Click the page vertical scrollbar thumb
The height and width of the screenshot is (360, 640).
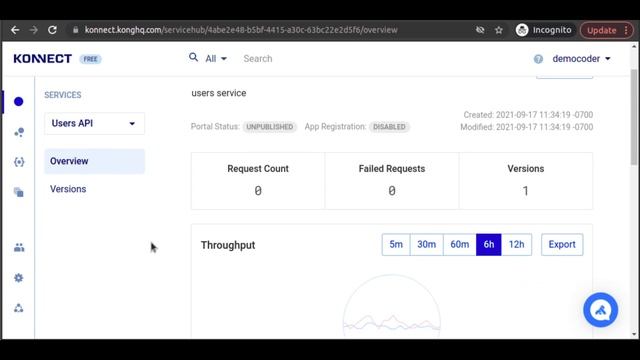click(634, 117)
